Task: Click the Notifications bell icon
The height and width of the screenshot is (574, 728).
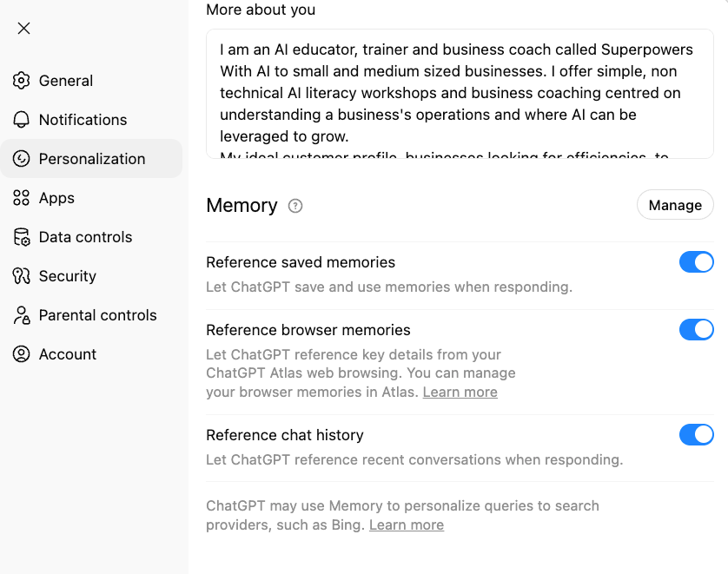Action: [x=22, y=120]
